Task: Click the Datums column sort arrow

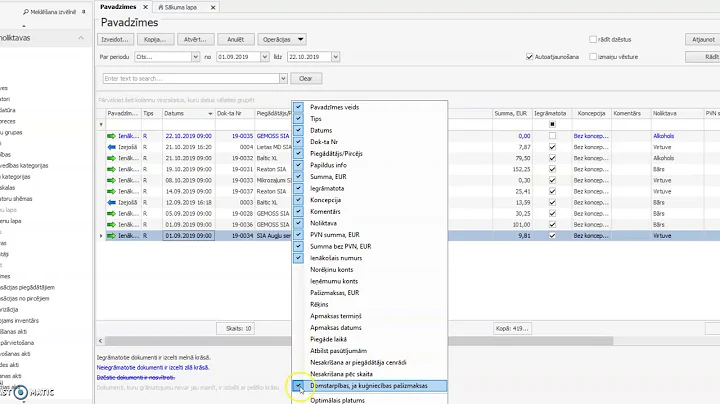Action: pyautogui.click(x=210, y=113)
